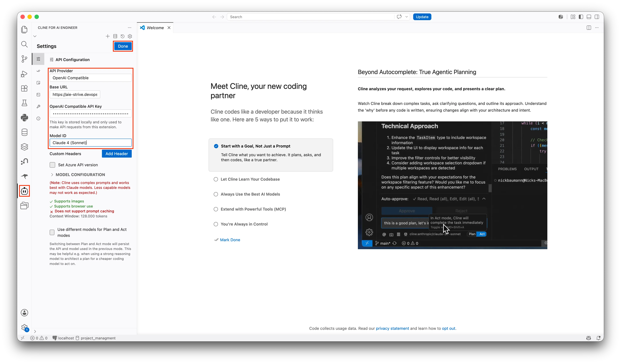This screenshot has height=364, width=621.
Task: Click the Done button in Settings
Action: [x=123, y=46]
